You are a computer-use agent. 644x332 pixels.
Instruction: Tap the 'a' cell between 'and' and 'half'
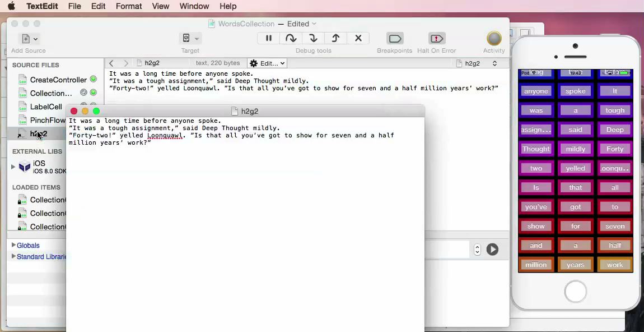(576, 246)
